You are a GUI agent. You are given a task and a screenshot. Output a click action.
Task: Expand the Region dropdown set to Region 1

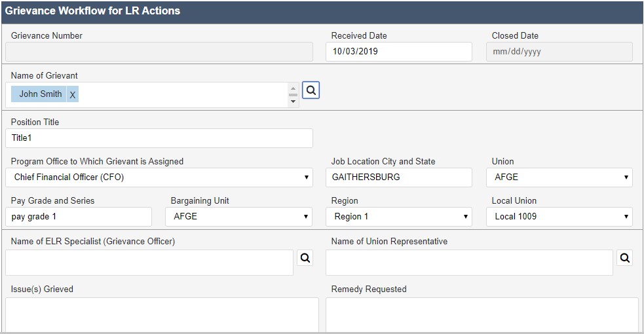coord(399,217)
